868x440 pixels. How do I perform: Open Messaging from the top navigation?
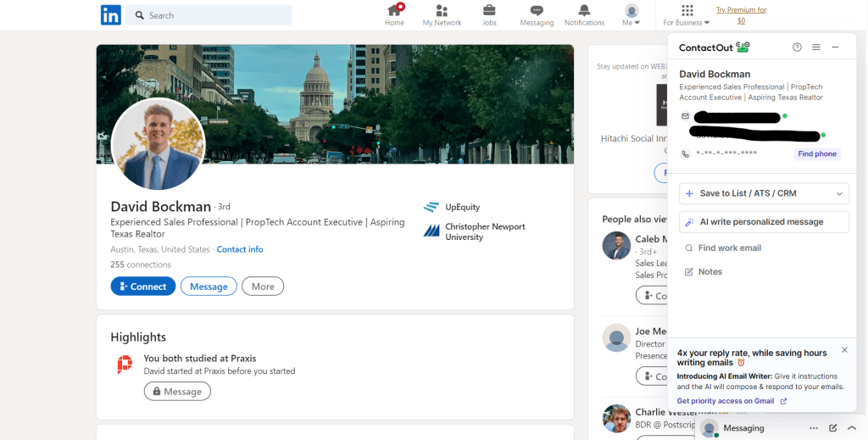click(x=536, y=11)
